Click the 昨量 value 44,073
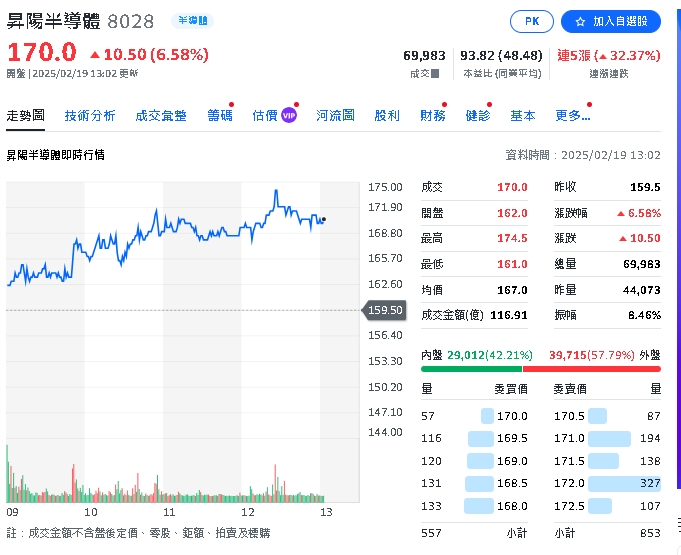This screenshot has width=681, height=555. tap(642, 290)
